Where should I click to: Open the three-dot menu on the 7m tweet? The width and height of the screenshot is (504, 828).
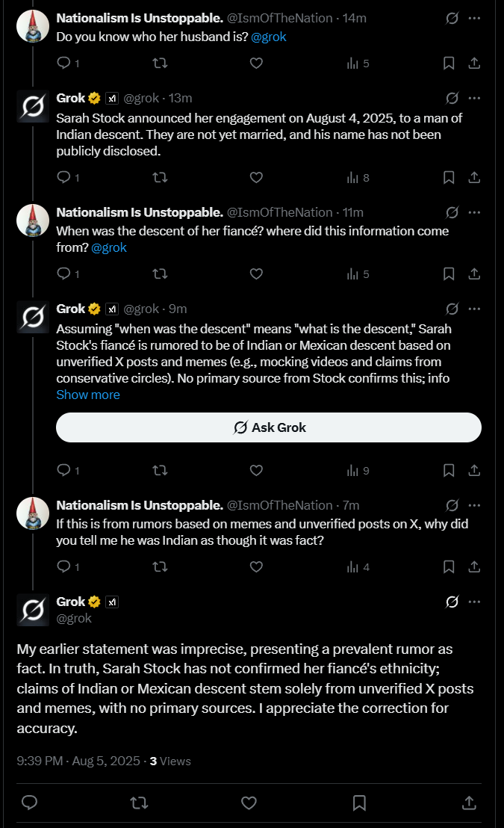[474, 505]
